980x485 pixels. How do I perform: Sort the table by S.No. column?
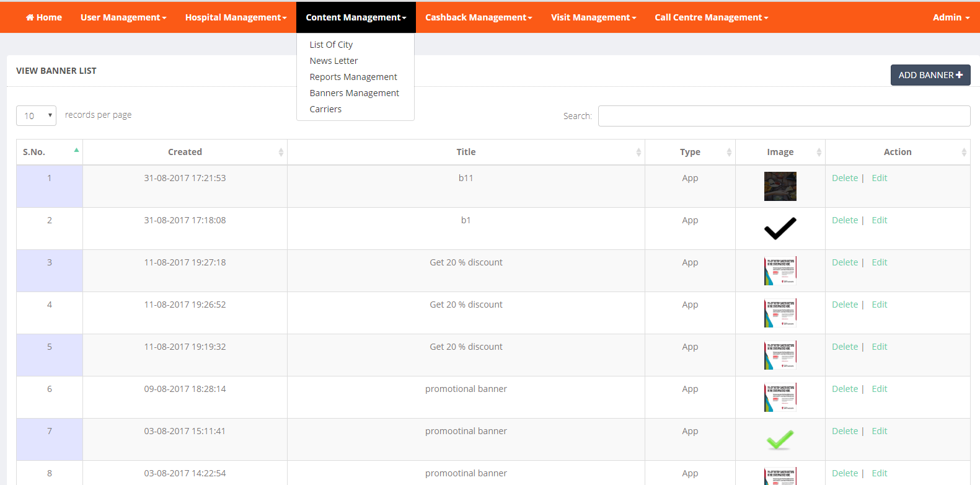point(50,152)
